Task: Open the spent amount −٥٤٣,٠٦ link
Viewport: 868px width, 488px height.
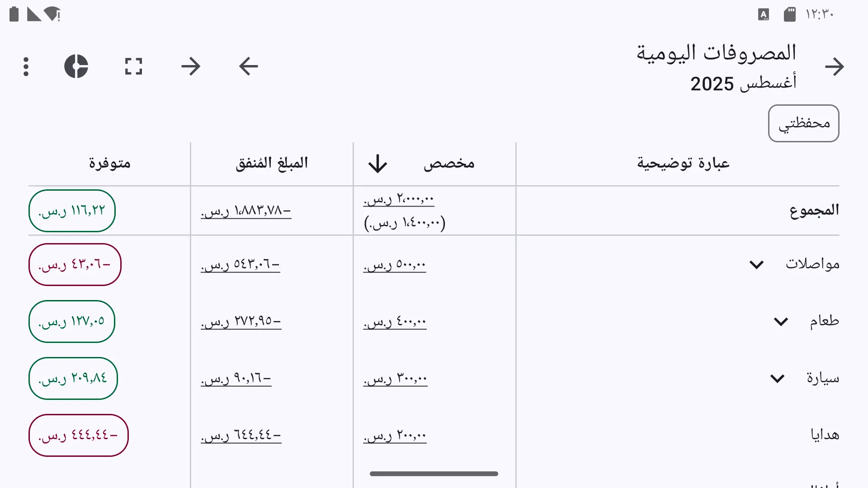Action: click(241, 264)
